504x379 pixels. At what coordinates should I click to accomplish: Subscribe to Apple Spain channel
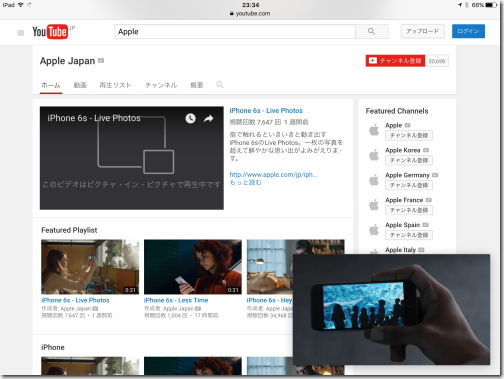409,235
